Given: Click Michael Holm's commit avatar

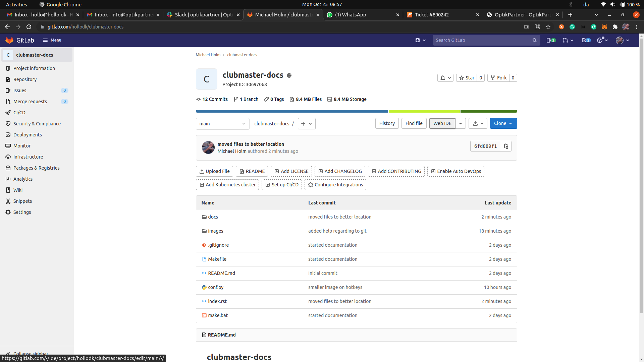Looking at the screenshot, I should click(208, 147).
